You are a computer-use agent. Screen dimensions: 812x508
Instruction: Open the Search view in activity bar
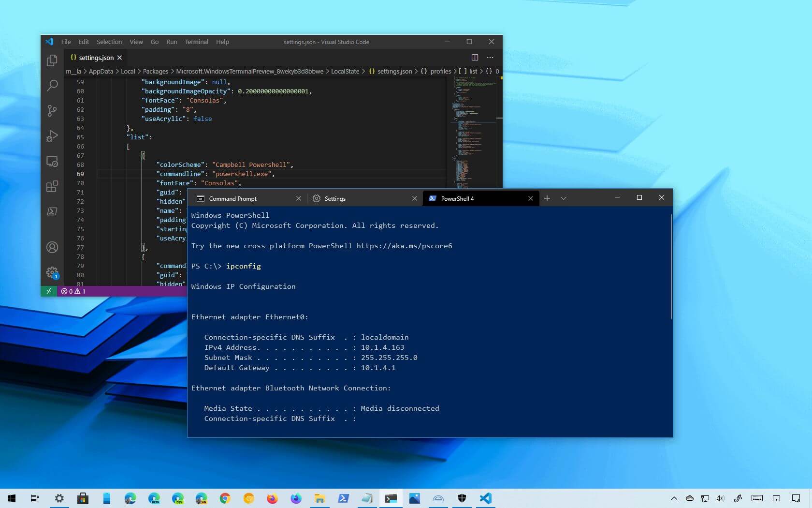[52, 86]
